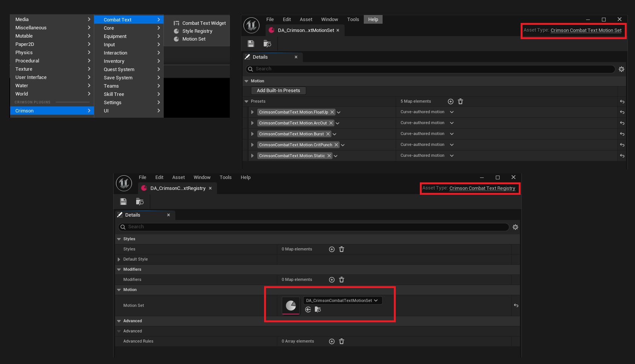Remove the ArcOut gameplay tag
Image resolution: width=635 pixels, height=364 pixels.
(331, 123)
